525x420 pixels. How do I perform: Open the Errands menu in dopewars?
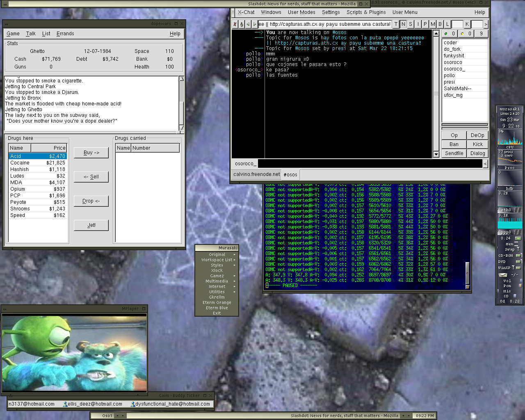65,34
